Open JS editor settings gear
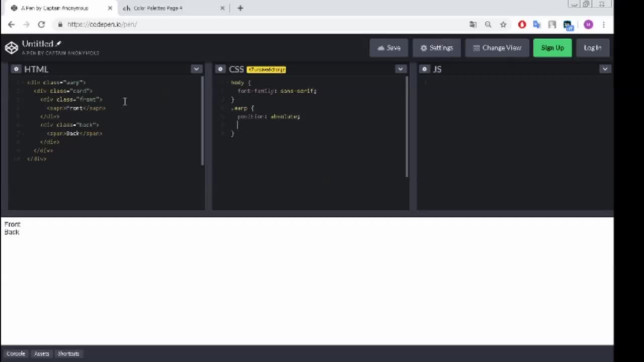This screenshot has width=644, height=362. click(x=425, y=69)
